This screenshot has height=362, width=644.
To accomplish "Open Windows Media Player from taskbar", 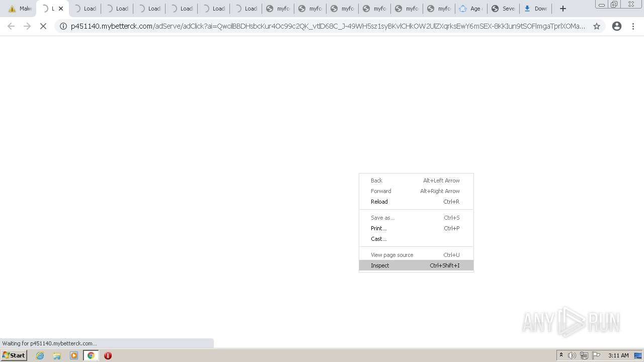I will coord(74,355).
